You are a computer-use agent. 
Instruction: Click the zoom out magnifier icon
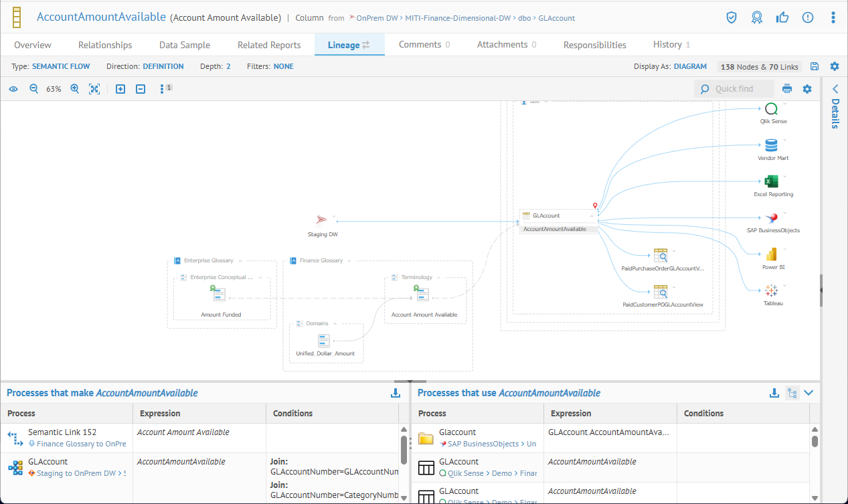point(33,89)
